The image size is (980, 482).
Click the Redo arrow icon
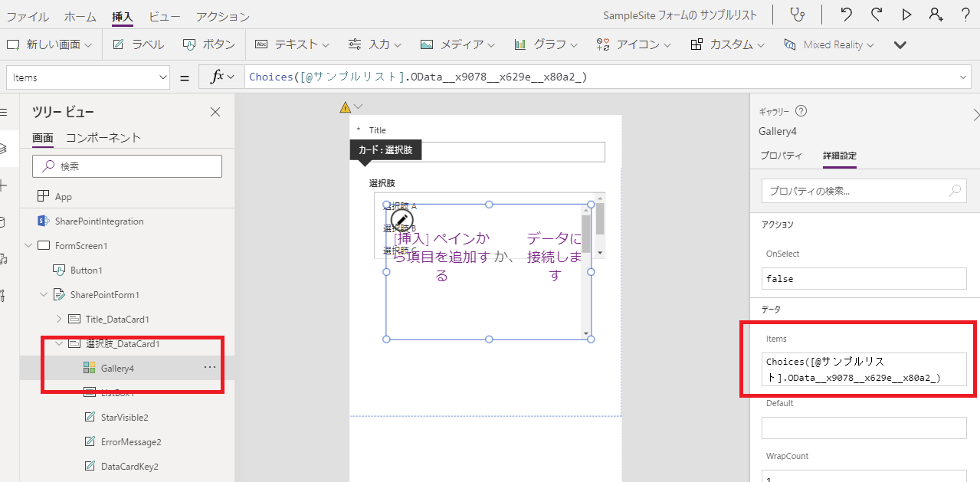coord(877,15)
